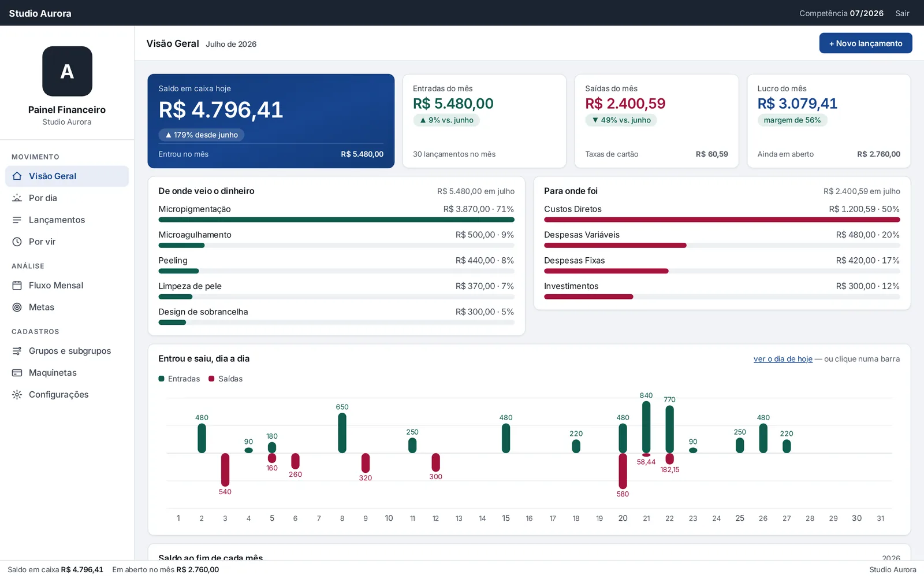Click the Por vir clock icon

coord(17,242)
